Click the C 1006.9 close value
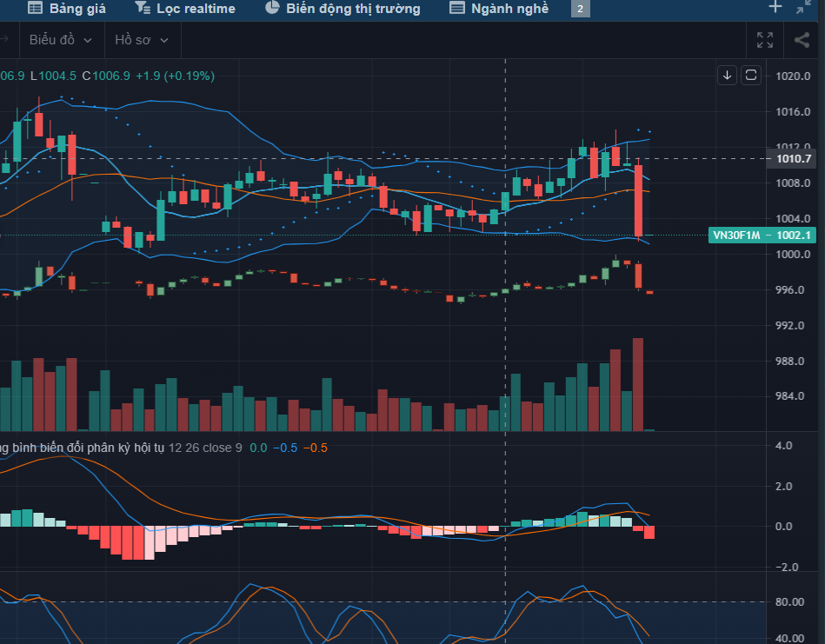Image resolution: width=825 pixels, height=644 pixels. pos(106,76)
